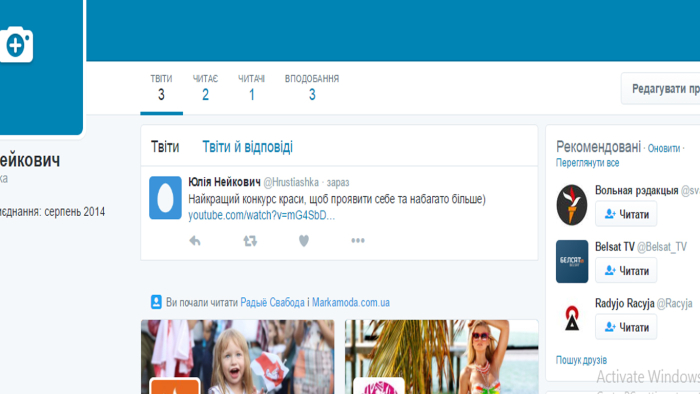This screenshot has width=700, height=394.
Task: Follow Radyjo Racyja with Читати button
Action: pyautogui.click(x=626, y=327)
